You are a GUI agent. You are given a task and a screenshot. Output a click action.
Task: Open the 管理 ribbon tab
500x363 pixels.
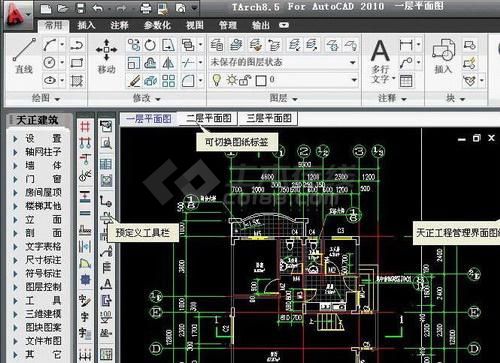[228, 25]
